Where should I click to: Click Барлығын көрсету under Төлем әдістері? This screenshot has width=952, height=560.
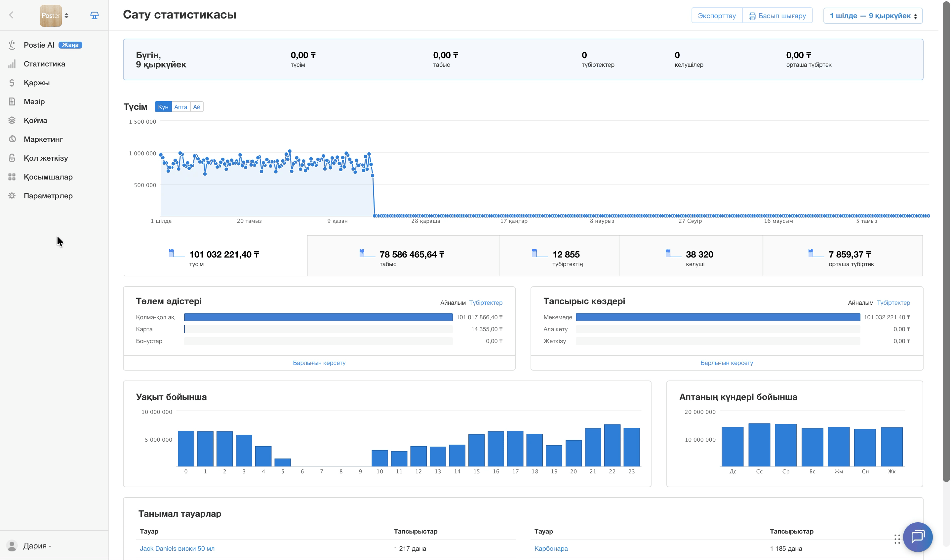319,363
